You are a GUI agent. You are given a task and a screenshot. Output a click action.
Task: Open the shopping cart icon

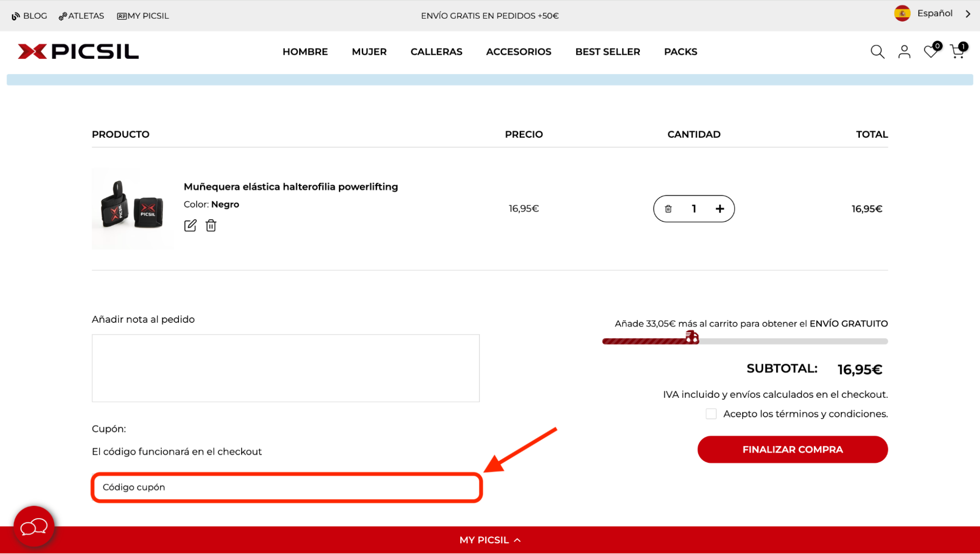(x=957, y=51)
